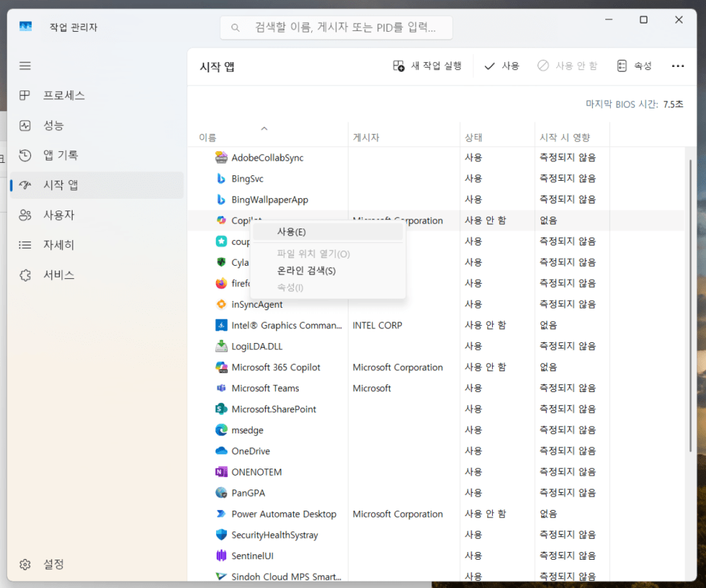The height and width of the screenshot is (588, 706).
Task: Open the hamburger navigation menu
Action: click(26, 66)
